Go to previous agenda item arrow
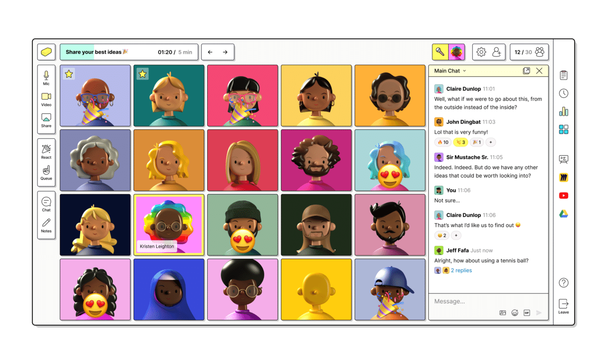Screen dimensions: 607x364 (x=210, y=52)
